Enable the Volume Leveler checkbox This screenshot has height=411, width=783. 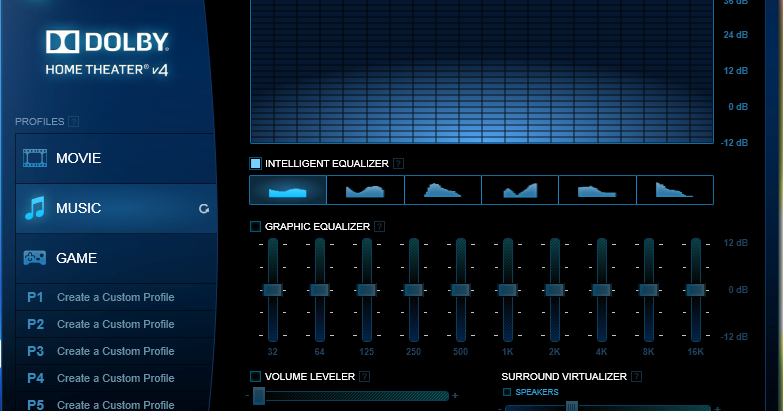[x=255, y=377]
